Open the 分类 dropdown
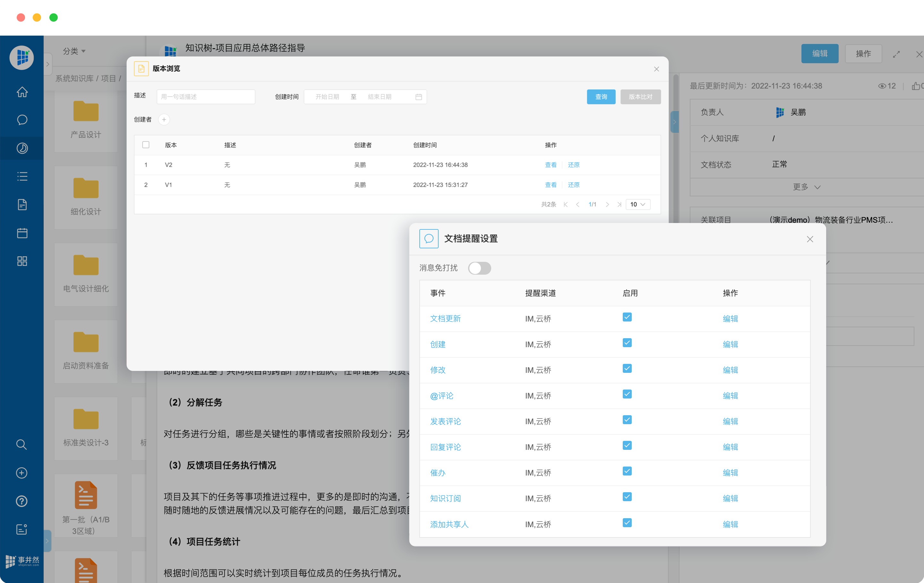924x583 pixels. (74, 51)
